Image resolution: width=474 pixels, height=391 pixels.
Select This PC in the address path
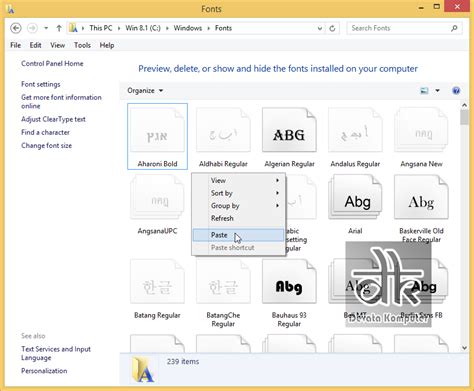pyautogui.click(x=101, y=28)
